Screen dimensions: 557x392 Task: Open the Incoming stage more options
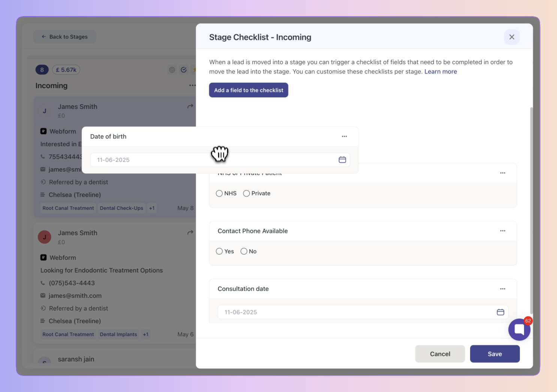pos(192,85)
